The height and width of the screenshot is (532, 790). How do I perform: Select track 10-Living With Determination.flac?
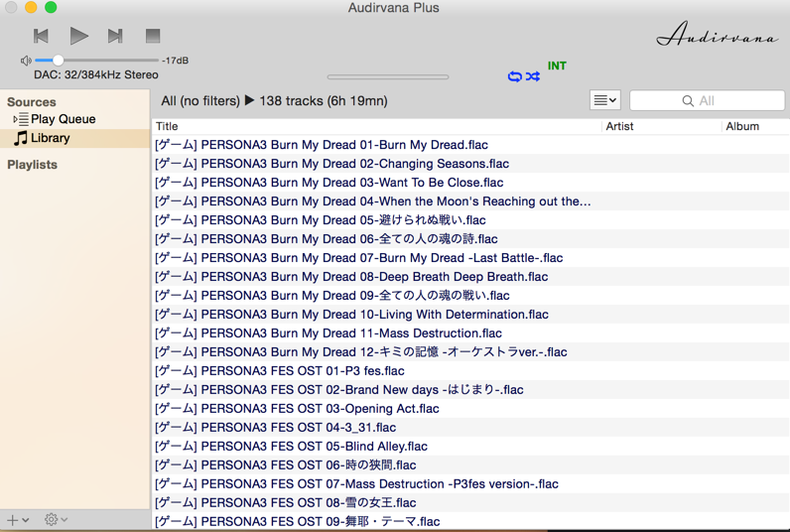(470, 315)
